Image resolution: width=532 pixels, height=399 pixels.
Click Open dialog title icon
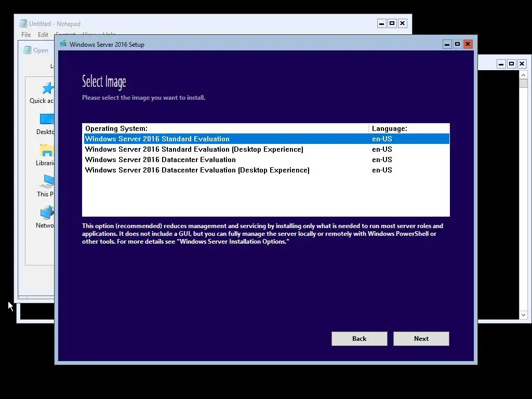pyautogui.click(x=27, y=50)
